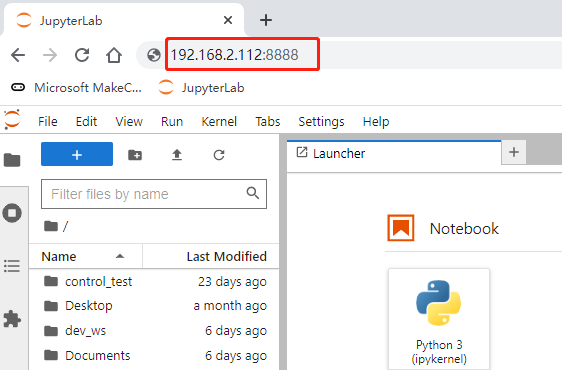Click the JupyterLab logo beside File menu

12,120
